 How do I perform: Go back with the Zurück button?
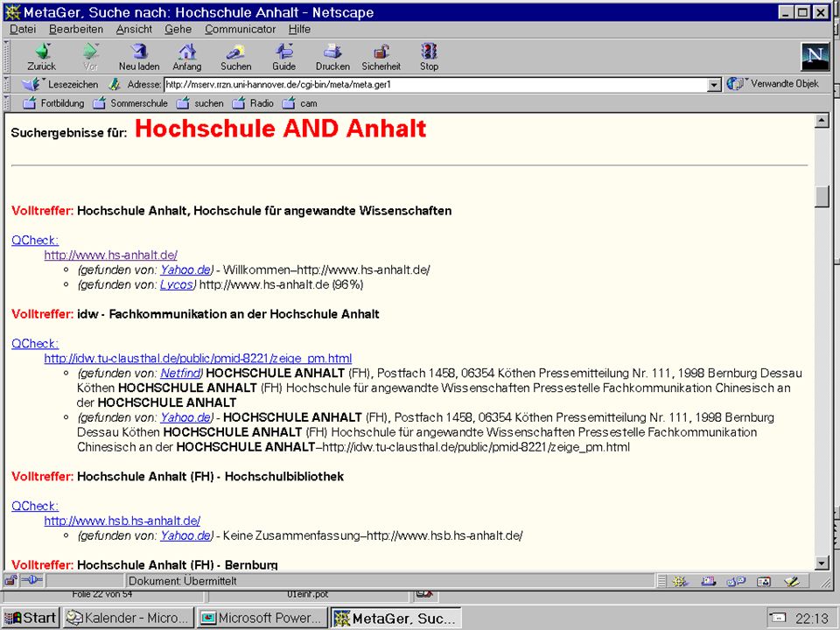42,57
